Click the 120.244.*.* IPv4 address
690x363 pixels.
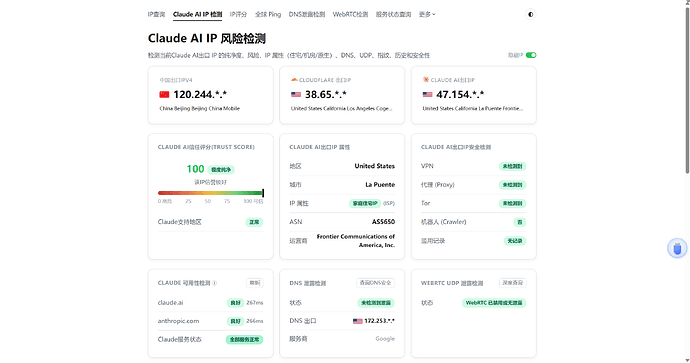[x=200, y=95]
